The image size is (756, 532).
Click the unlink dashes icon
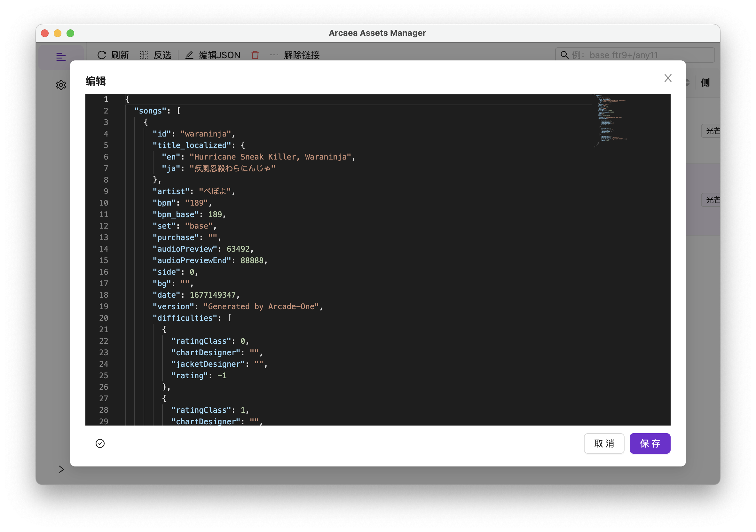(274, 55)
